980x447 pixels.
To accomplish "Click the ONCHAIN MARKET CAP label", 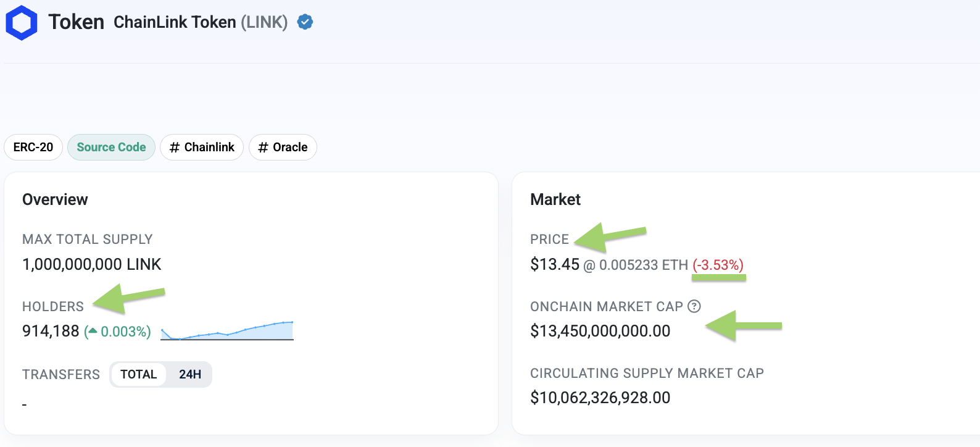I will (607, 306).
